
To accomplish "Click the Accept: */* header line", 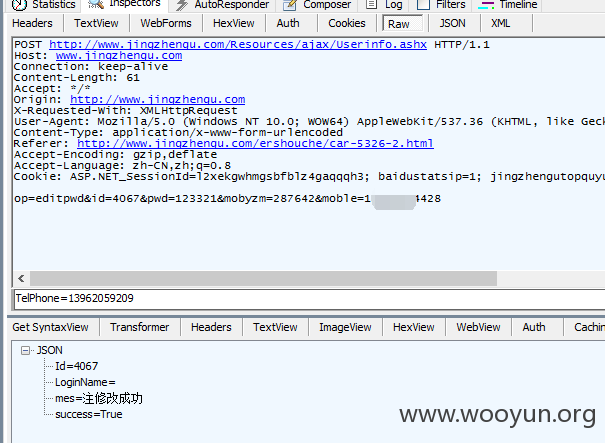I will pyautogui.click(x=52, y=89).
